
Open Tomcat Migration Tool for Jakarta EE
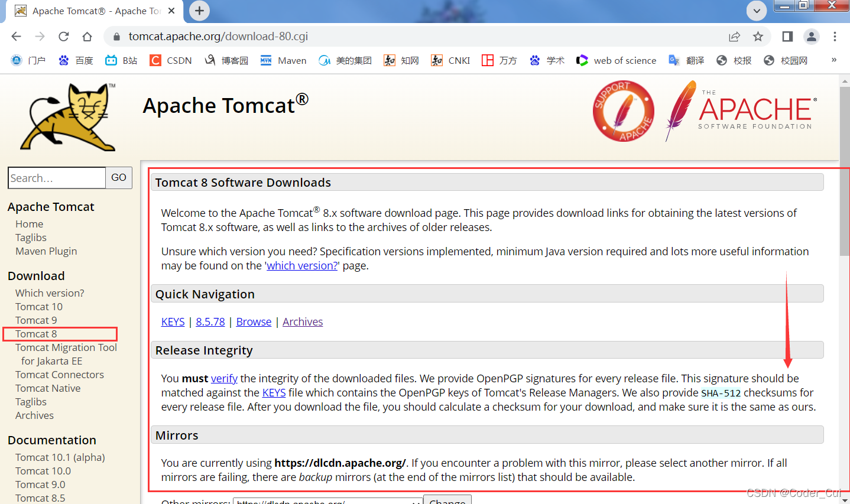pyautogui.click(x=66, y=354)
